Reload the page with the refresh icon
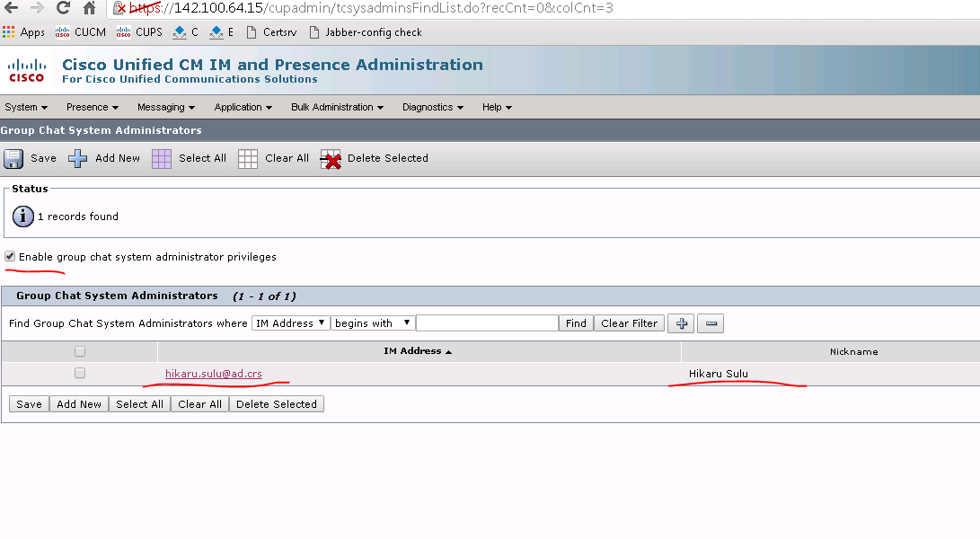Screen dimensions: 980x539 pyautogui.click(x=63, y=8)
